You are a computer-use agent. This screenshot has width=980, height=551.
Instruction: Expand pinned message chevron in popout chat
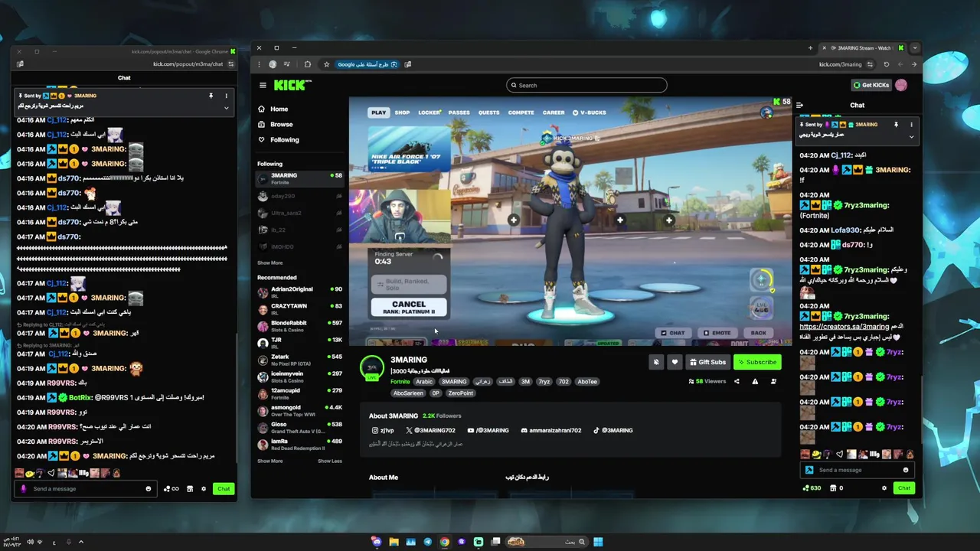point(226,108)
